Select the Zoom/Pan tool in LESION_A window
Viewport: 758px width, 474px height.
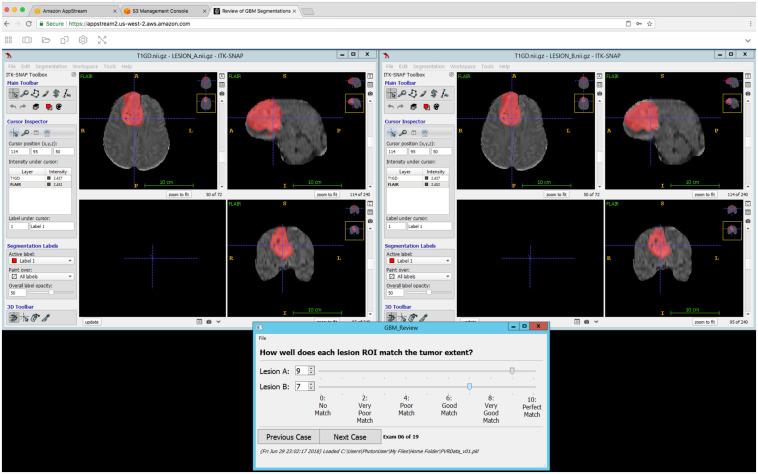[x=23, y=92]
